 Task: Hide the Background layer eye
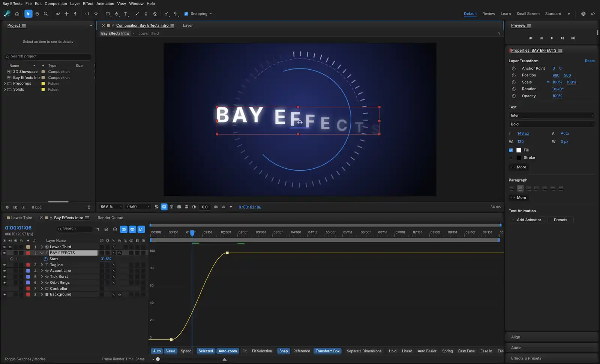pos(4,295)
